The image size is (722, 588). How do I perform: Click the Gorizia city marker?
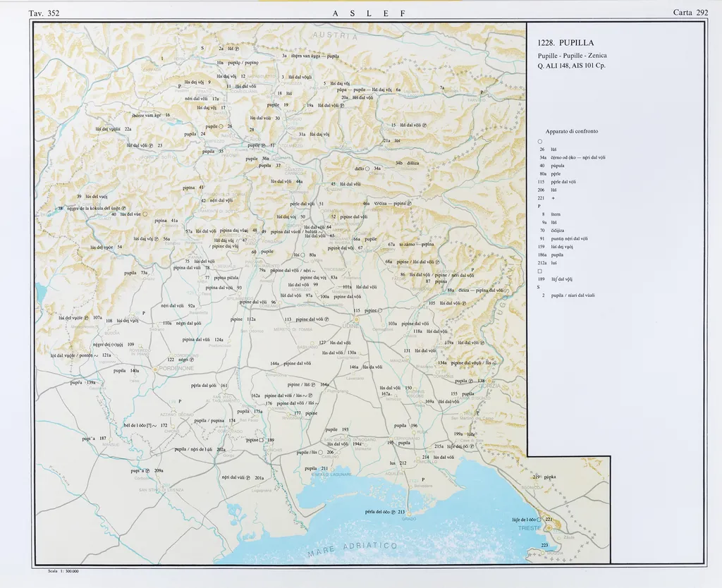click(490, 381)
